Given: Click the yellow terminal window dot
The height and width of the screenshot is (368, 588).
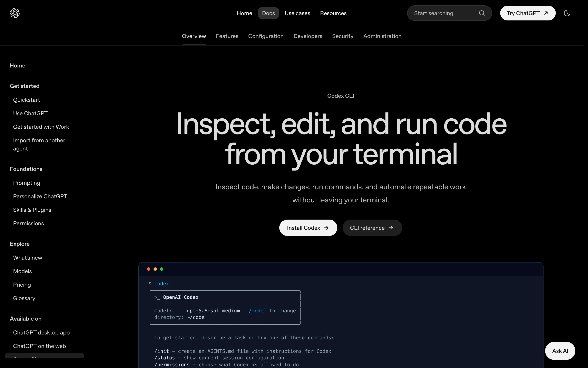Looking at the screenshot, I should pyautogui.click(x=155, y=269).
